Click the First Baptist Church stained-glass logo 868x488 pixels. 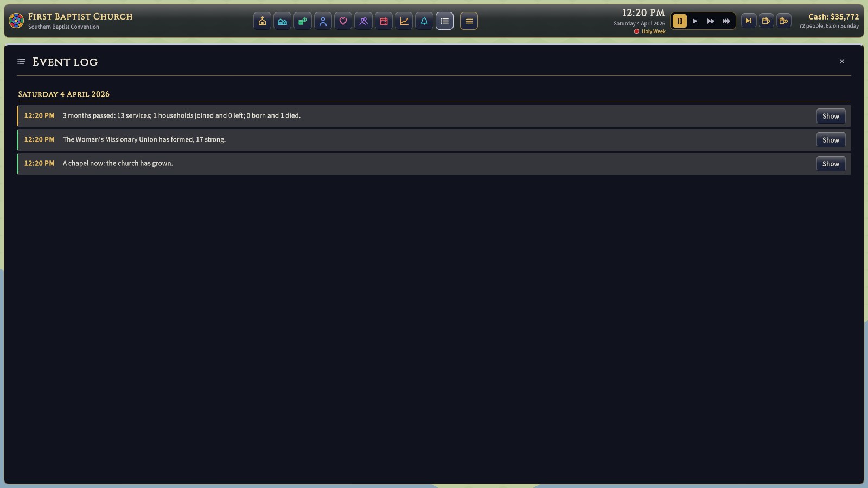(x=16, y=21)
